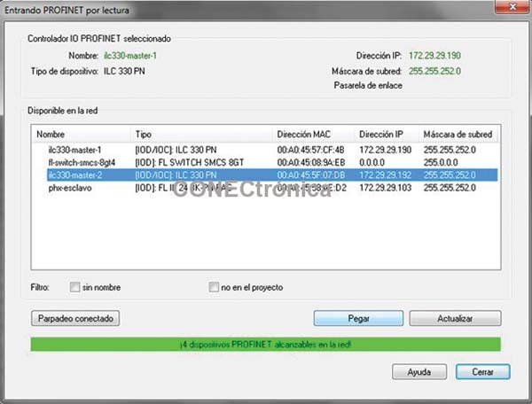This screenshot has width=532, height=404.
Task: Choose the phx-esclavo device entry
Action: click(x=69, y=189)
